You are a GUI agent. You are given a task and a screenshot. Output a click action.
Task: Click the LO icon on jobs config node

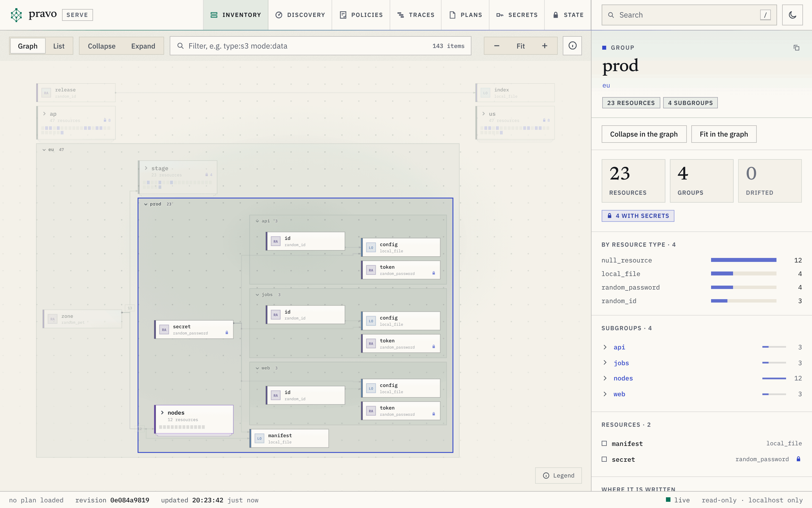pyautogui.click(x=371, y=321)
